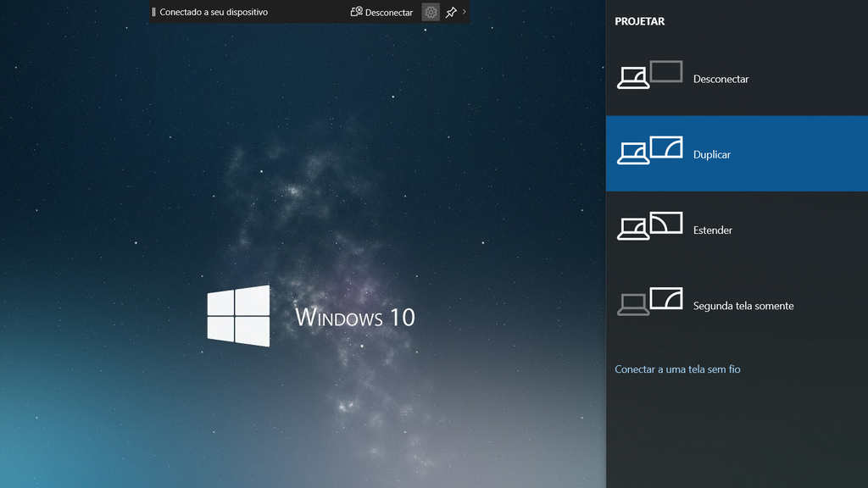Select the Duplicar projection mode label

712,155
